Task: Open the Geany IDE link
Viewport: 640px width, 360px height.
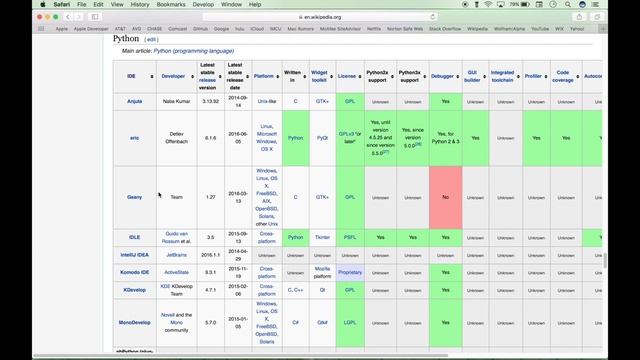Action: [134, 197]
